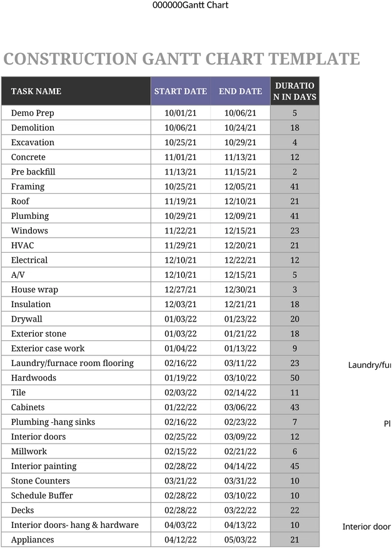
Task: Select the Stone Counters start date 03/21/22
Action: (181, 480)
